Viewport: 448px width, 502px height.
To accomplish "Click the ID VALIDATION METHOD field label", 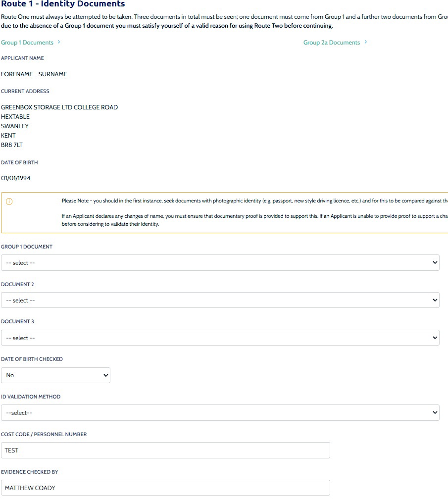I will click(x=31, y=397).
